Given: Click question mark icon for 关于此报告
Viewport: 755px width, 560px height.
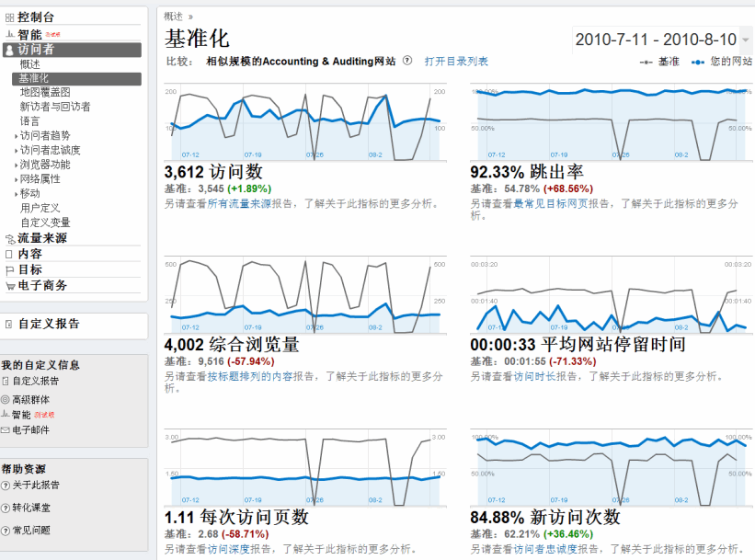Looking at the screenshot, I should click(6, 486).
